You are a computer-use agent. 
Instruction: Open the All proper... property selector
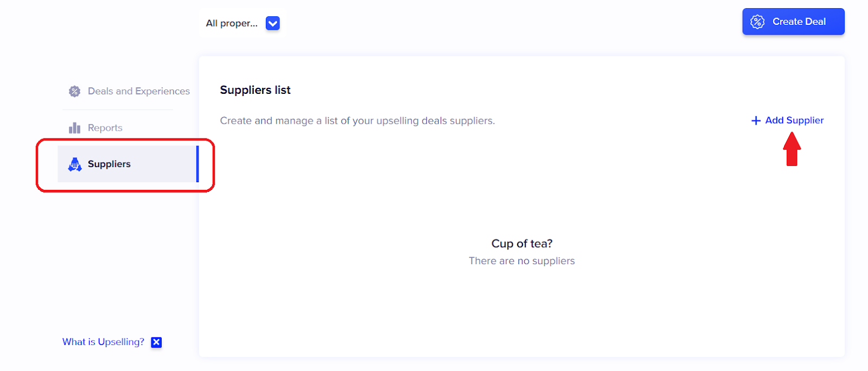[232, 23]
